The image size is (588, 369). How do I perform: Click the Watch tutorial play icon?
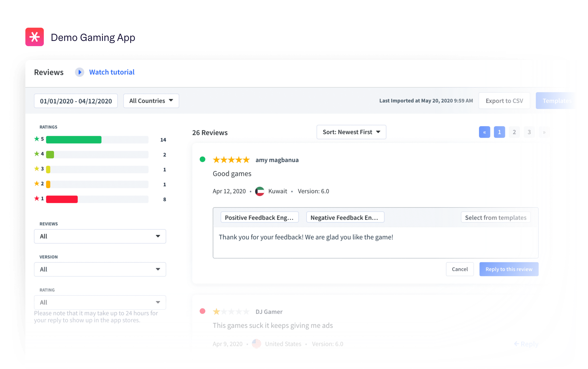[x=79, y=72]
